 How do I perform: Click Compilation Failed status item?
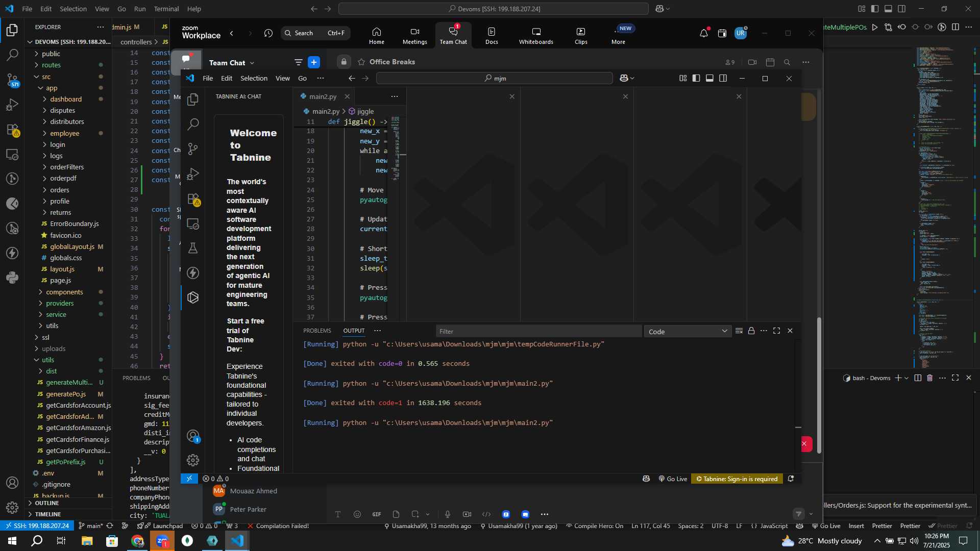(x=278, y=526)
